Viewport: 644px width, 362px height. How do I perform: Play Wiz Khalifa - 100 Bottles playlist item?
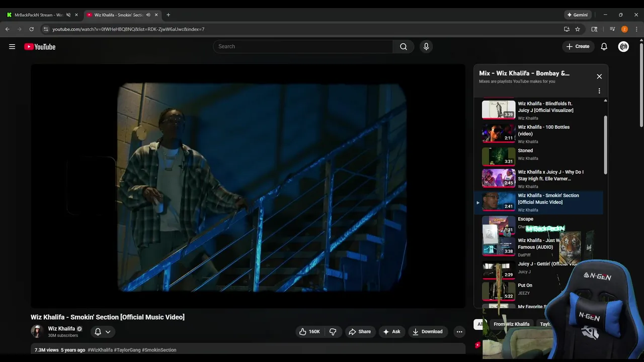point(538,134)
